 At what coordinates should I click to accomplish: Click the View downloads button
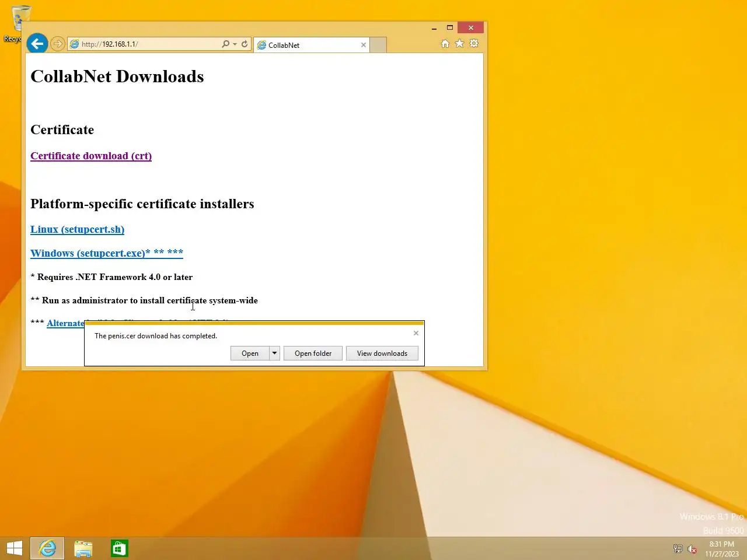[382, 353]
